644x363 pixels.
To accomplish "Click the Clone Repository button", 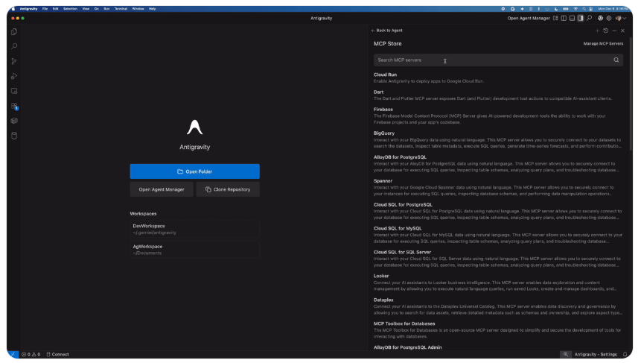I will point(228,189).
